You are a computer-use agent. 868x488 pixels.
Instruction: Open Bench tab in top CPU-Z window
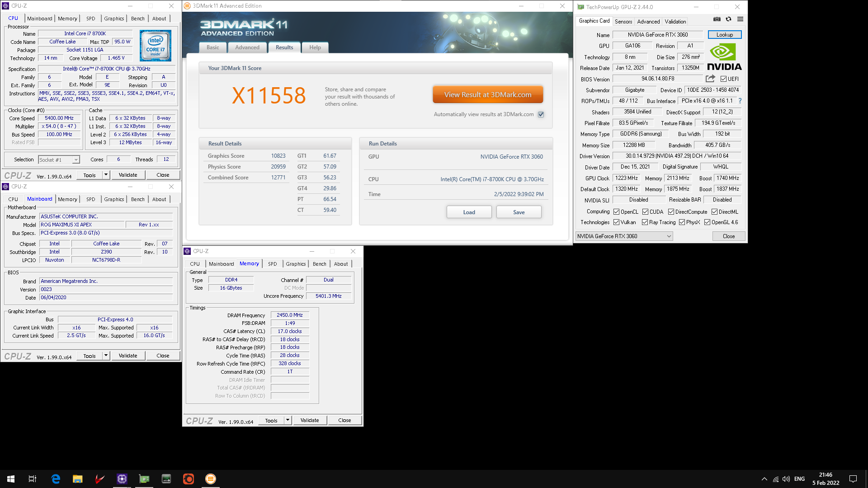pos(138,19)
